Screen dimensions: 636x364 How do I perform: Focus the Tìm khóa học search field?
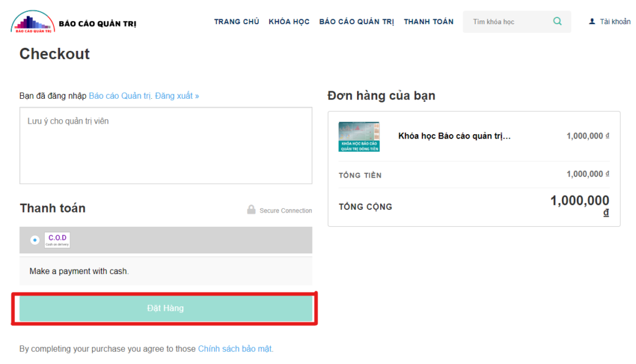coord(506,22)
